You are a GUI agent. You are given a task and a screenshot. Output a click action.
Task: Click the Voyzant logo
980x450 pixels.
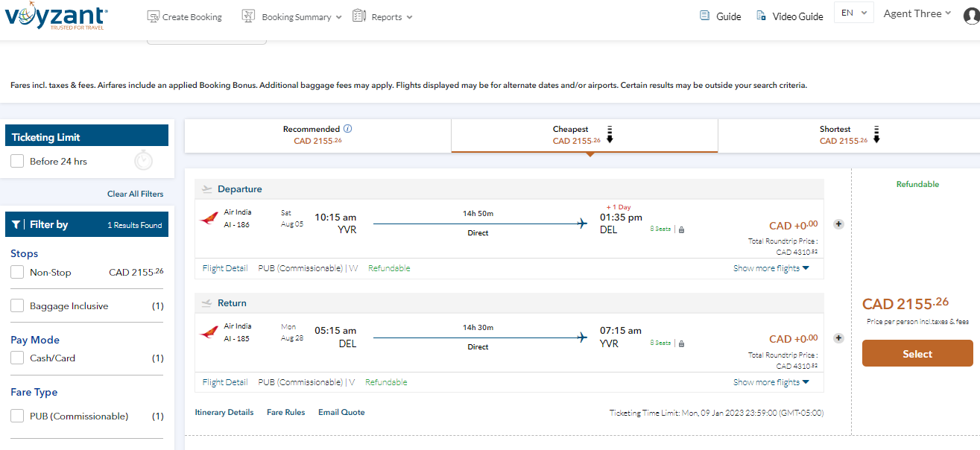56,17
